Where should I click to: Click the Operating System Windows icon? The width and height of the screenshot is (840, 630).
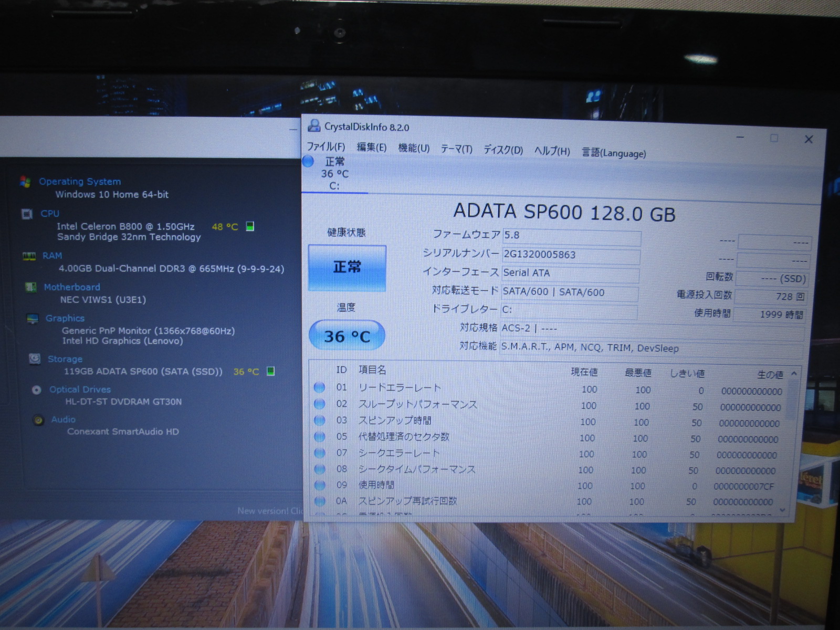point(25,182)
